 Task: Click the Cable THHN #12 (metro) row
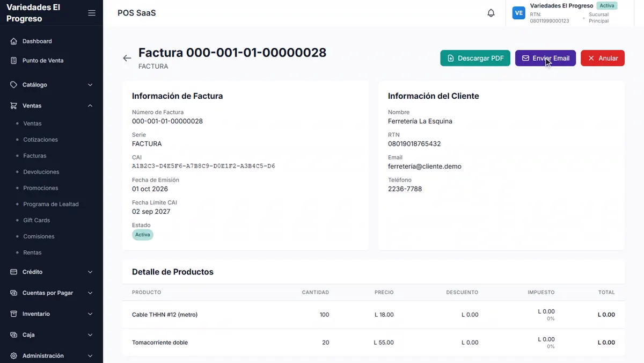(x=374, y=315)
